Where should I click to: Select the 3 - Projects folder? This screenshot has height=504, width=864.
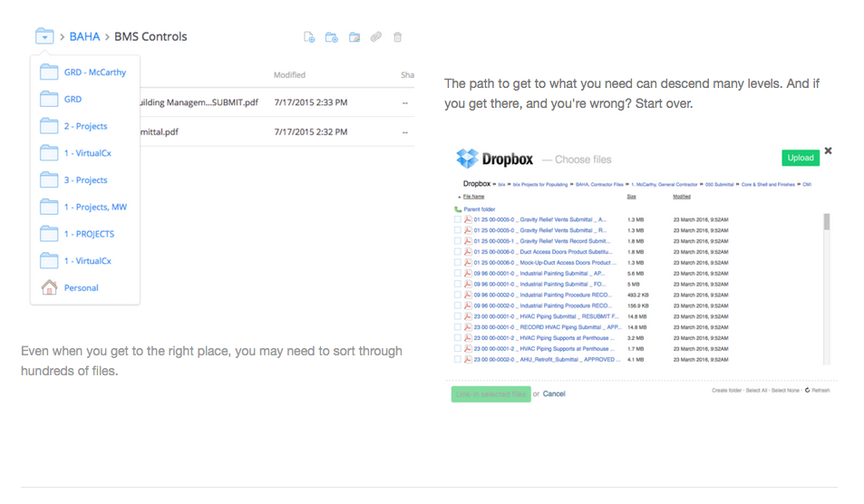pyautogui.click(x=85, y=180)
